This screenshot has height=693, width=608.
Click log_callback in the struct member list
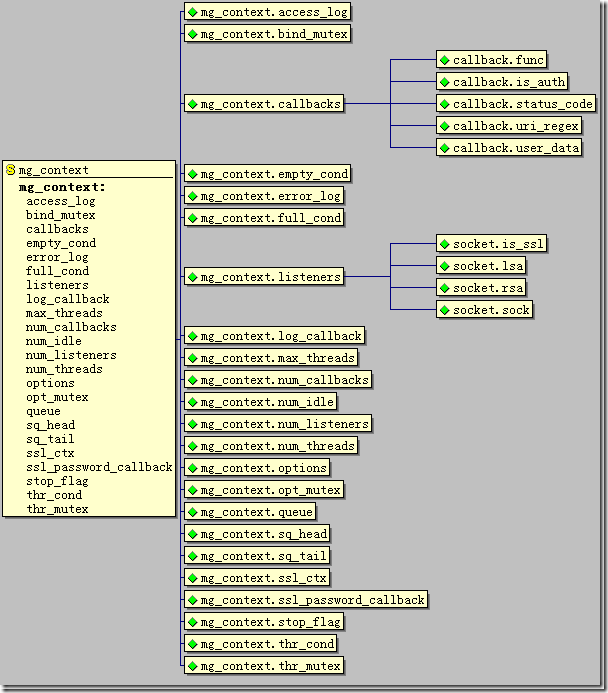[x=68, y=299]
